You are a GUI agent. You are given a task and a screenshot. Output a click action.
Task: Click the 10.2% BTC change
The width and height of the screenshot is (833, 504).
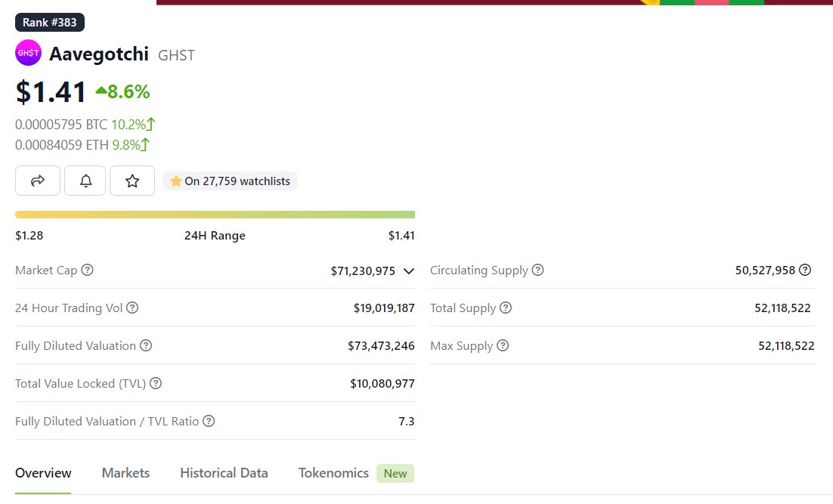pyautogui.click(x=133, y=124)
